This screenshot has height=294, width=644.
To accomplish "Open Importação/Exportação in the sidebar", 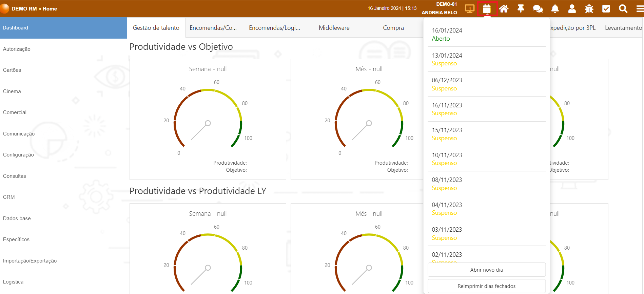I will pos(63,261).
